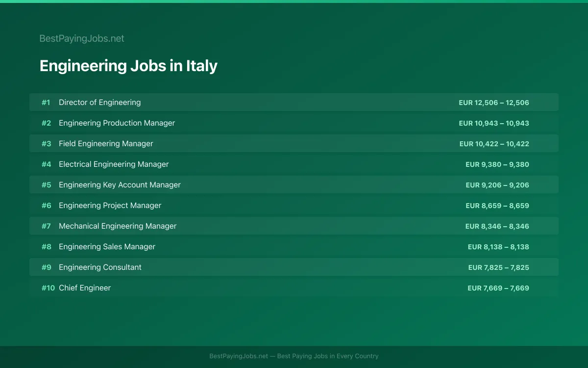588x368 pixels.
Task: Click salary 'EUR 10,943 – 10,943'
Action: coord(494,123)
